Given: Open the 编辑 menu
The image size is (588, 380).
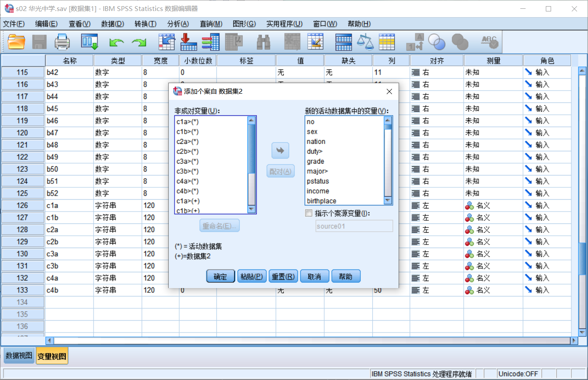Looking at the screenshot, I should point(46,24).
